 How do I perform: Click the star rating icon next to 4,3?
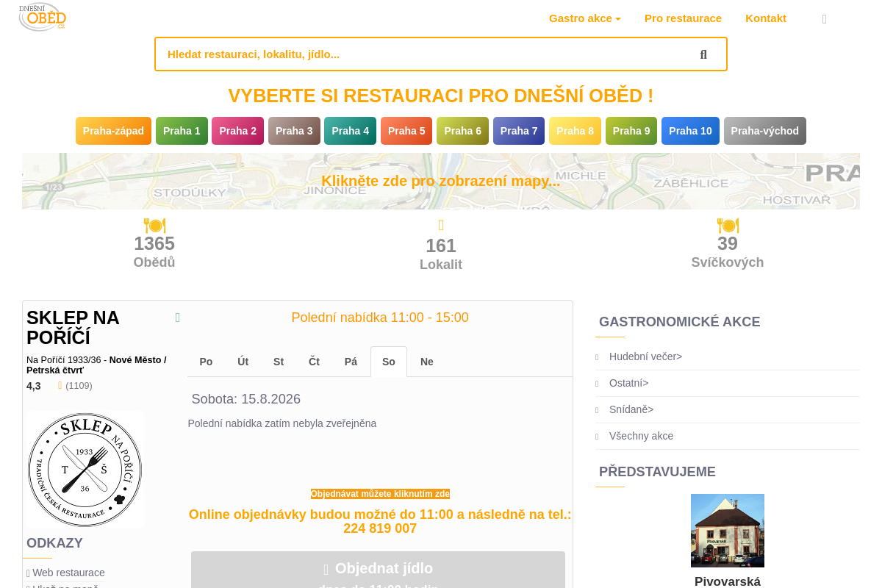click(x=60, y=386)
